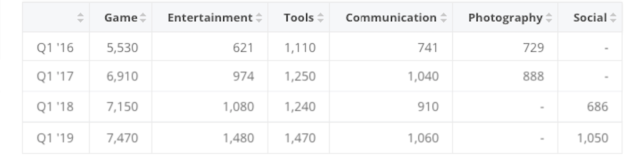Select the Q1 '16 row label
The width and height of the screenshot is (644, 159).
click(x=55, y=48)
